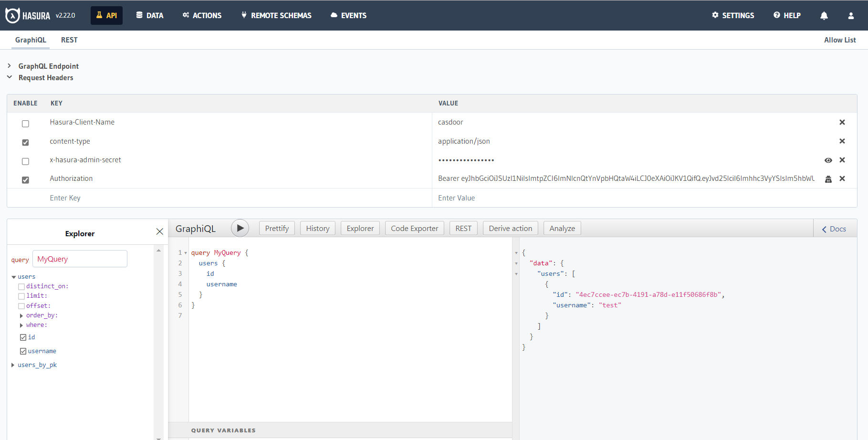Image resolution: width=868 pixels, height=440 pixels.
Task: Collapse the Request Headers section
Action: pos(10,77)
